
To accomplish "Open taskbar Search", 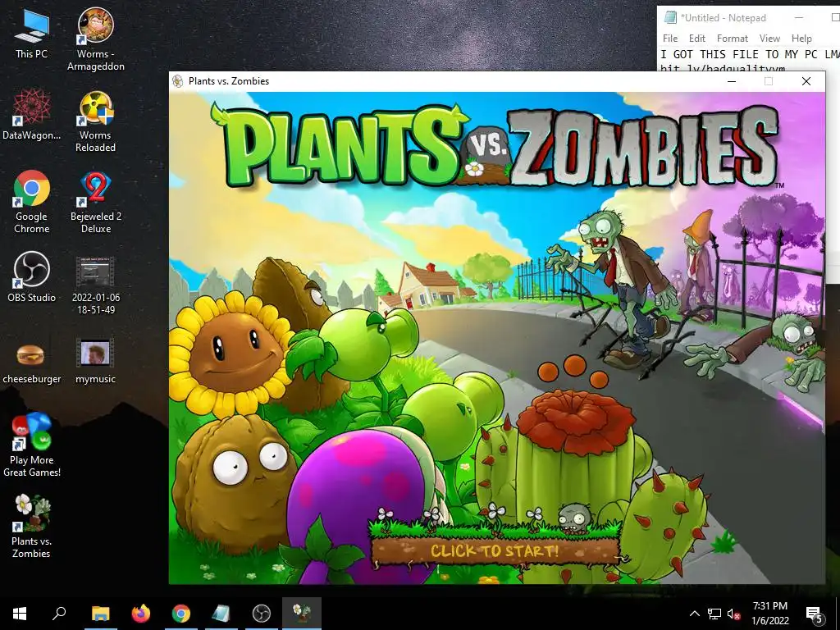I will [x=59, y=614].
